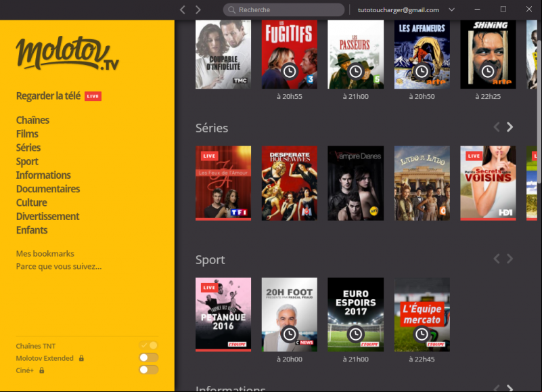The image size is (542, 392).
Task: Open Mes bookmarks
Action: pyautogui.click(x=45, y=254)
